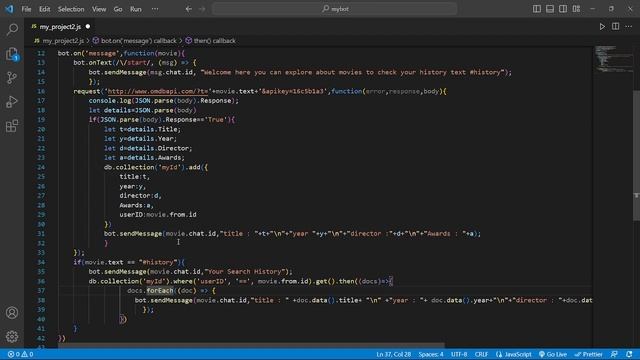Image resolution: width=640 pixels, height=360 pixels.
Task: Start Go Live server
Action: pyautogui.click(x=553, y=354)
